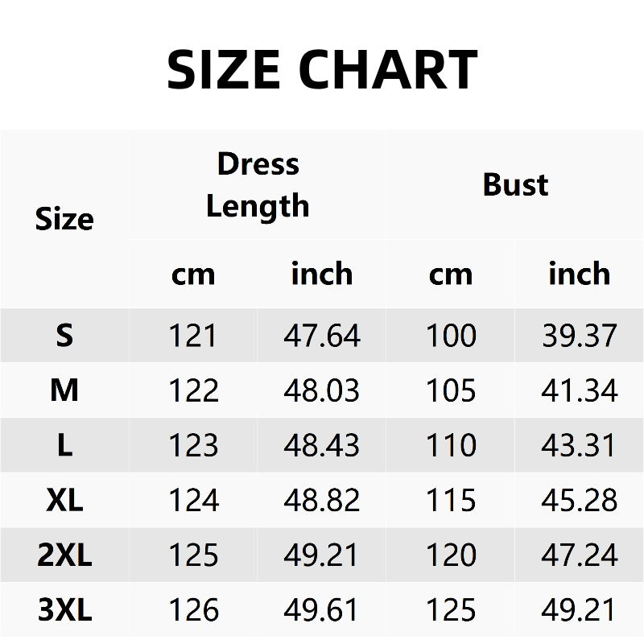
Task: Click the 122 cm dress length cell
Action: click(x=193, y=390)
